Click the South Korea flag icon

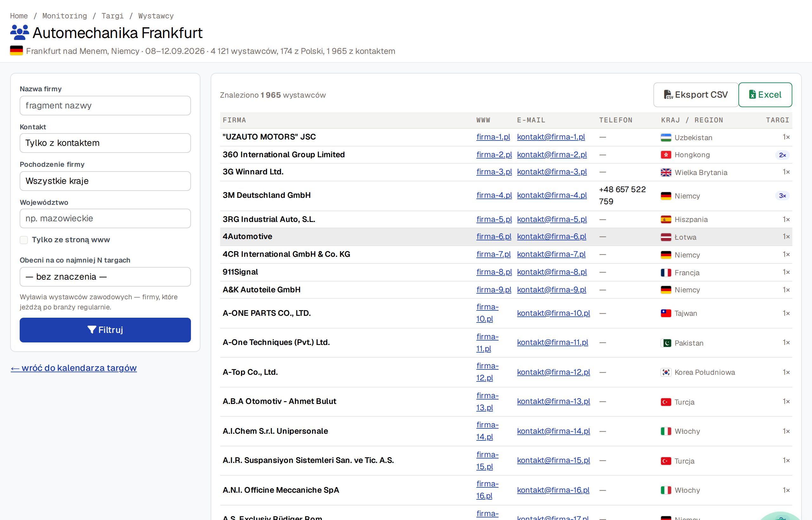point(666,372)
